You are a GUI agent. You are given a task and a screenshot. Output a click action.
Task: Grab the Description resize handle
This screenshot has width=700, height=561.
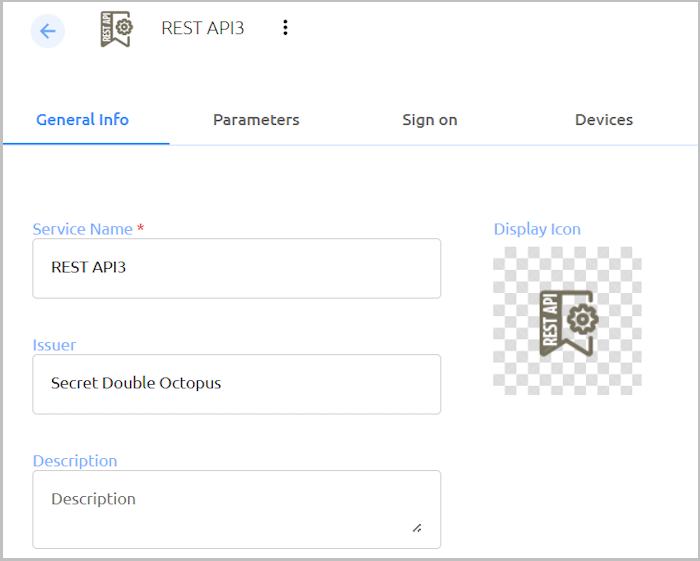coord(417,528)
